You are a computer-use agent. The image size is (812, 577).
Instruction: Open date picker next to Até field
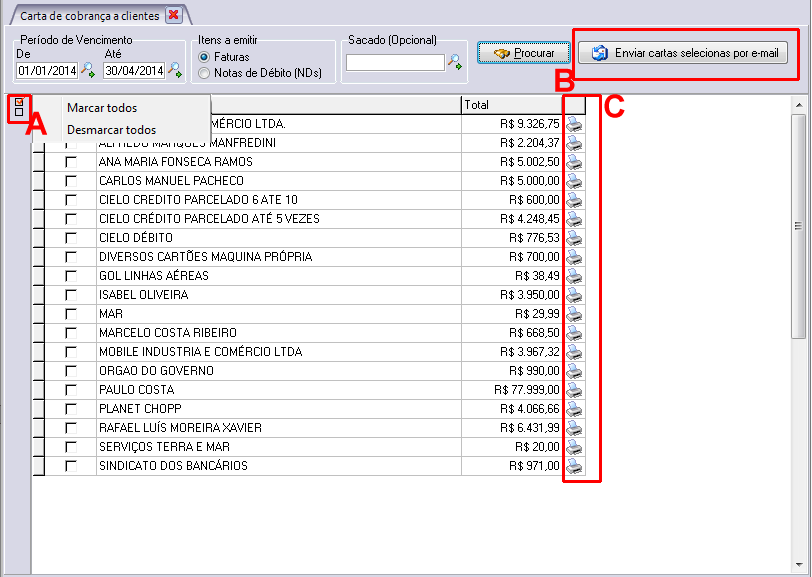[176, 69]
